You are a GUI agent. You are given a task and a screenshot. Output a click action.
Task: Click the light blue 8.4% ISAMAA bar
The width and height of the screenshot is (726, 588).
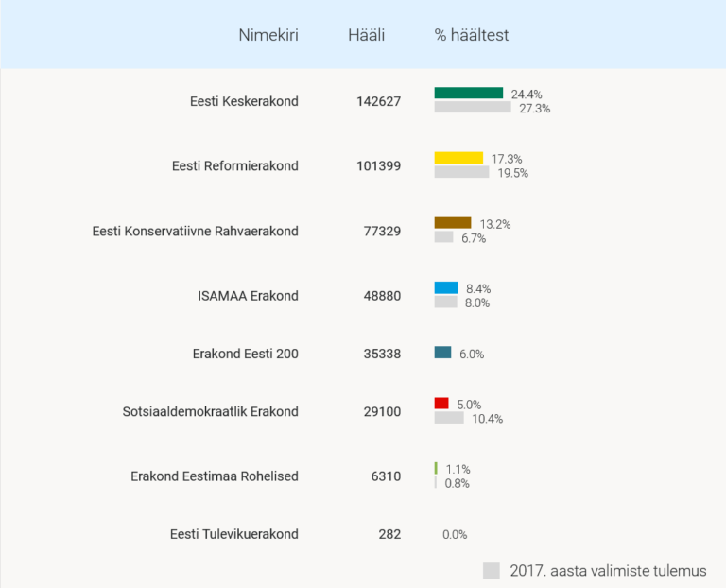pyautogui.click(x=446, y=287)
